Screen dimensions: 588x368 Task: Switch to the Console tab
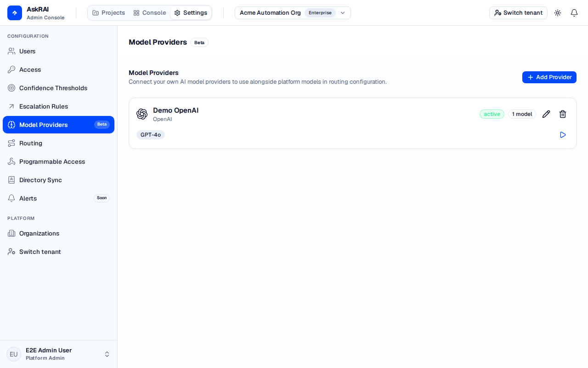coord(150,13)
